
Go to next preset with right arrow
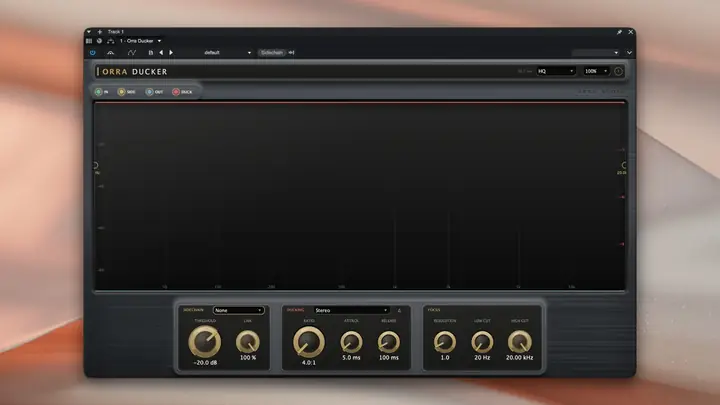pyautogui.click(x=171, y=53)
